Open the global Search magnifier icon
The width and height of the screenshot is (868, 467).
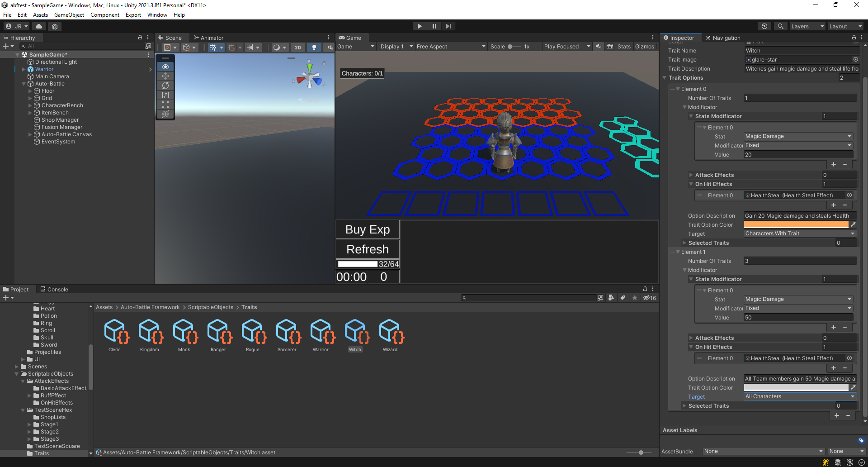point(780,26)
